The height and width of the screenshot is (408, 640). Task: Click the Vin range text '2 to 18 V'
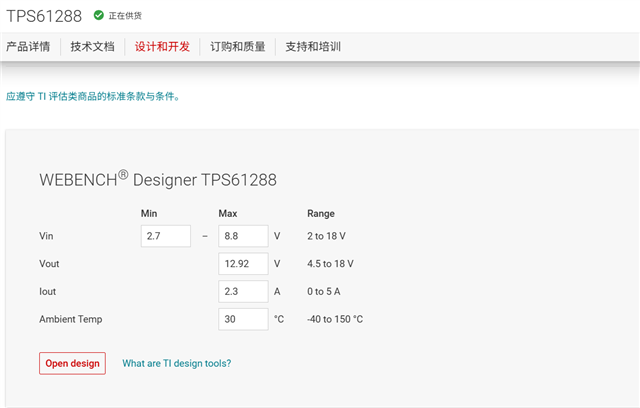[x=326, y=236]
